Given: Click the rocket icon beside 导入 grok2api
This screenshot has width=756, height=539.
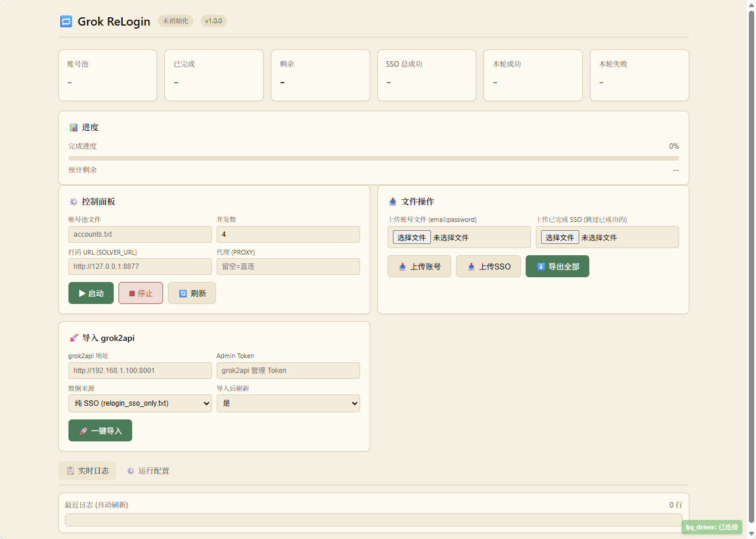Looking at the screenshot, I should tap(74, 338).
